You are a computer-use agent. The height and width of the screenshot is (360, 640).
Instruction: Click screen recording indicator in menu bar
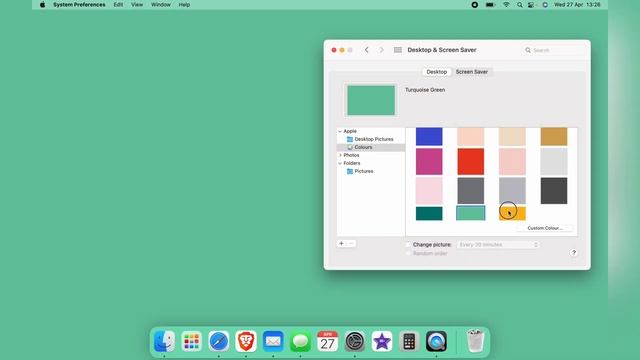point(475,5)
